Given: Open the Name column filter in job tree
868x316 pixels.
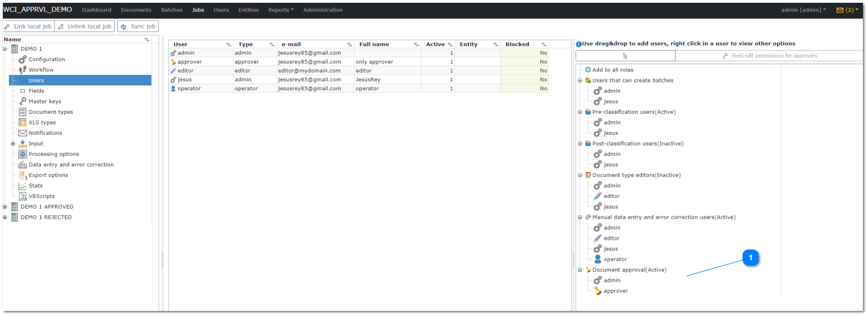Looking at the screenshot, I should (x=147, y=40).
